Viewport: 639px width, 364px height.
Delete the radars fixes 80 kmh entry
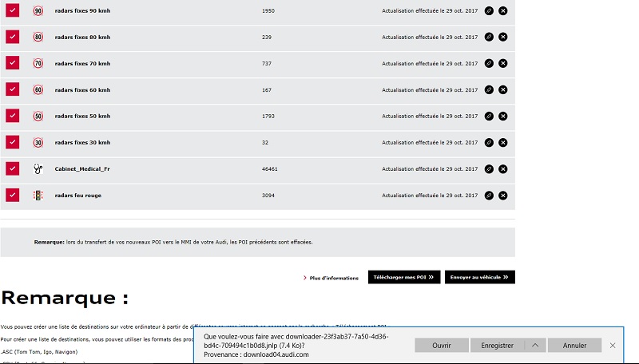[502, 37]
